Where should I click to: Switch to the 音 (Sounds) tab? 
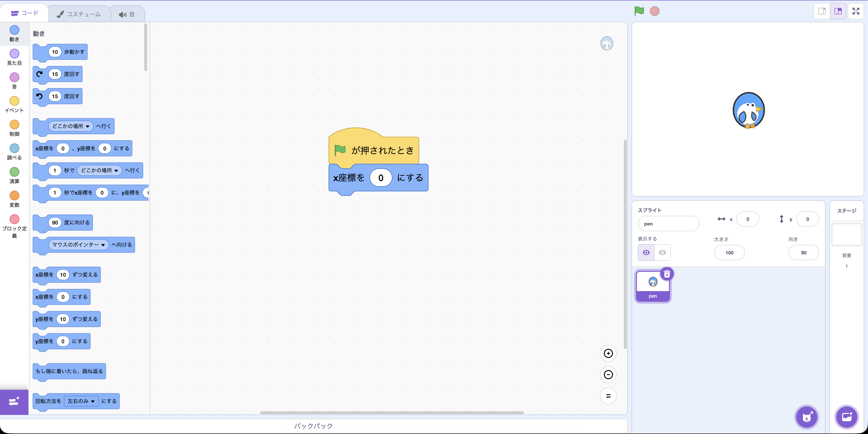127,14
